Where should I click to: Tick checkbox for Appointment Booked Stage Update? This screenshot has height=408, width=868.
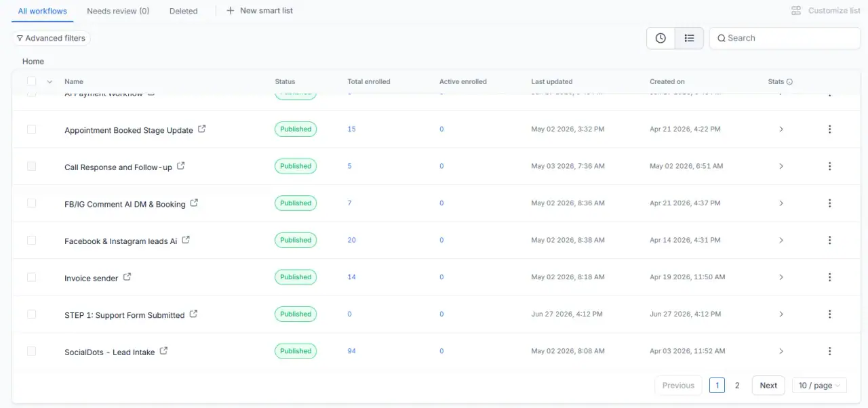click(x=31, y=129)
